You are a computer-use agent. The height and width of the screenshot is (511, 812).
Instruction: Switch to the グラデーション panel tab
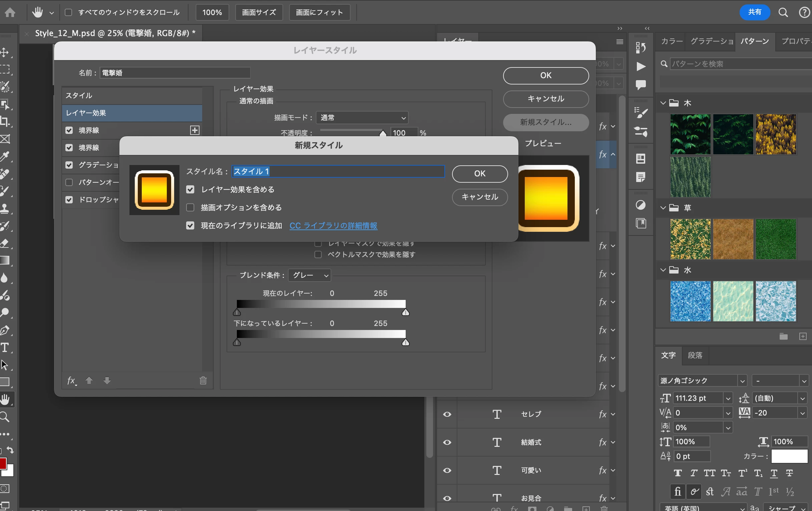pyautogui.click(x=712, y=41)
